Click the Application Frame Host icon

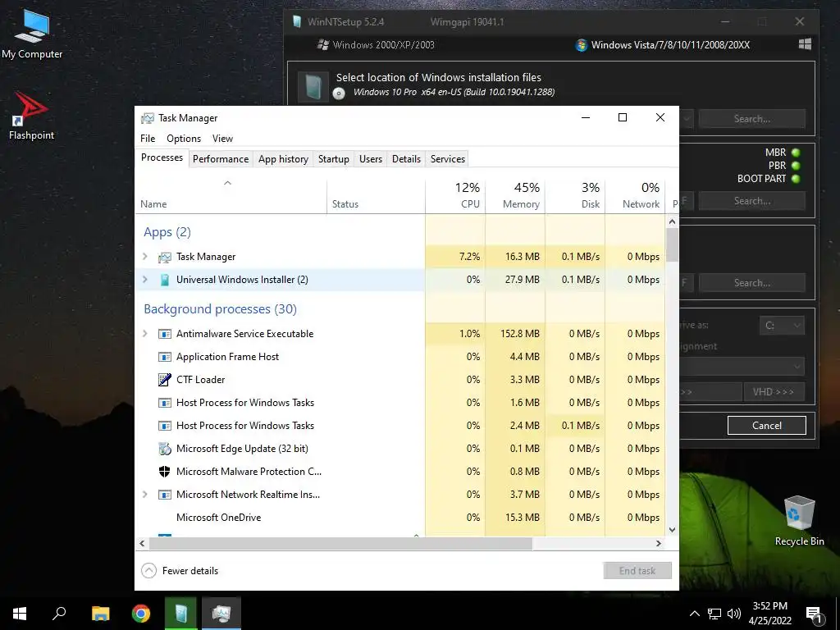click(164, 357)
